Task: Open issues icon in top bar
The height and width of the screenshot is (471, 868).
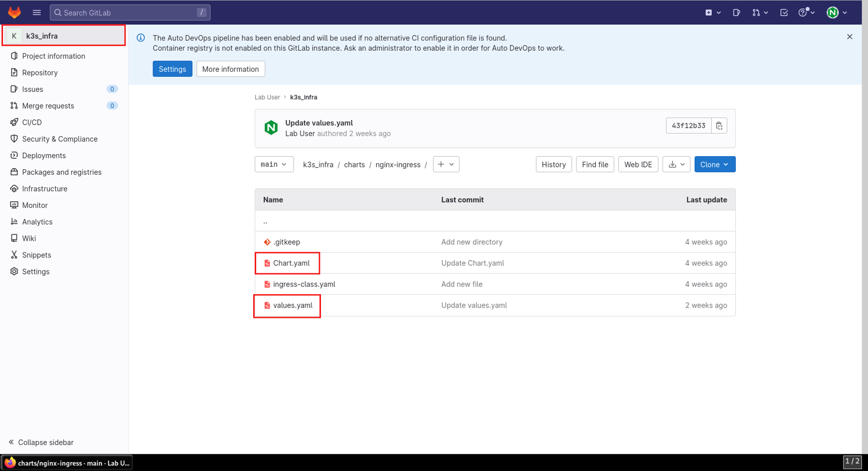Action: tap(736, 12)
